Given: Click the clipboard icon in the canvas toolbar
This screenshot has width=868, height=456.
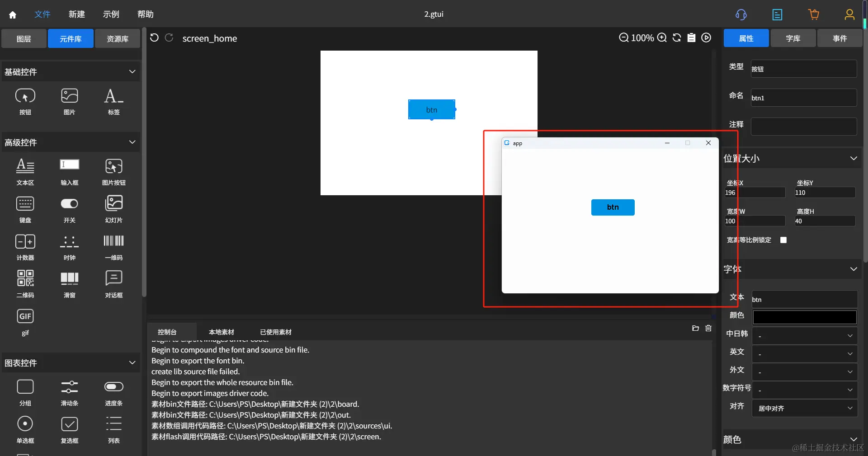Looking at the screenshot, I should [691, 38].
